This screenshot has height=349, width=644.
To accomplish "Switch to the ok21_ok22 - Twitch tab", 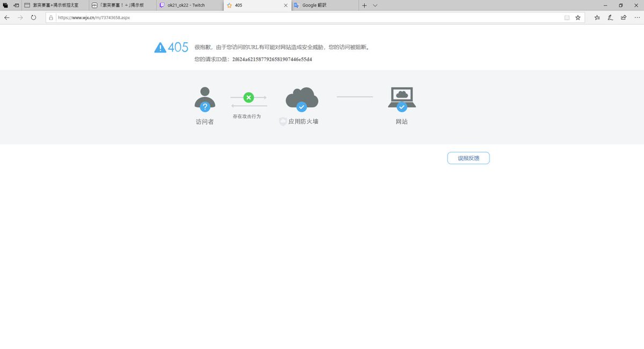I will (x=190, y=5).
